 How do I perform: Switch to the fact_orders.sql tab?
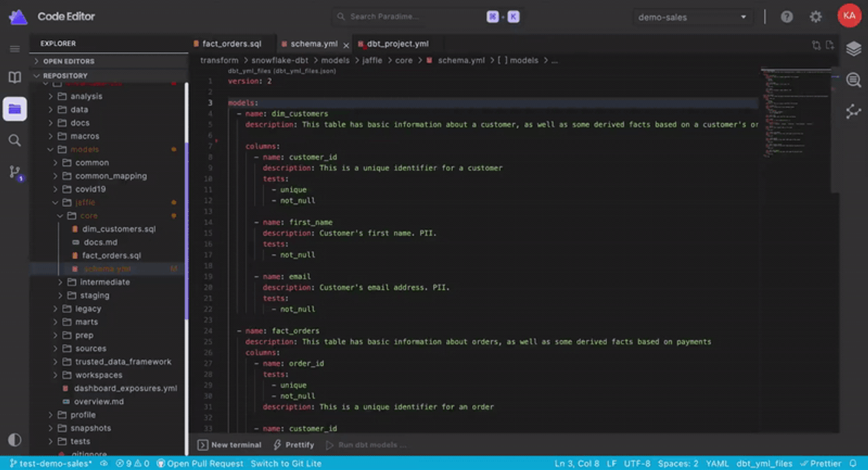(x=231, y=44)
